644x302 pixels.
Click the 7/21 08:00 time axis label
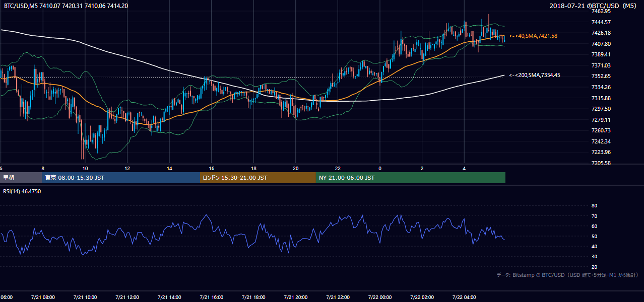click(43, 297)
